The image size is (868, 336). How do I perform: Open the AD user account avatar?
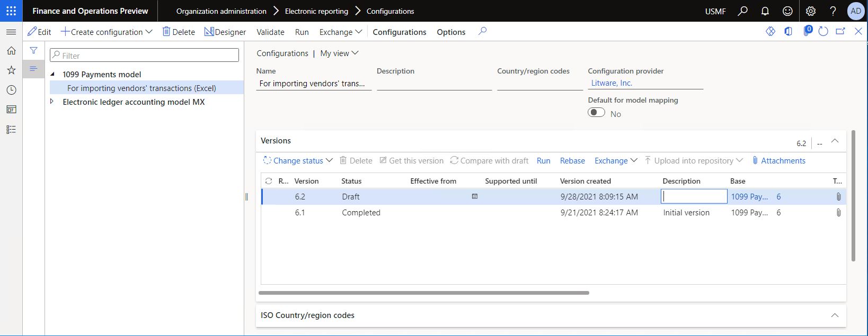coord(856,11)
